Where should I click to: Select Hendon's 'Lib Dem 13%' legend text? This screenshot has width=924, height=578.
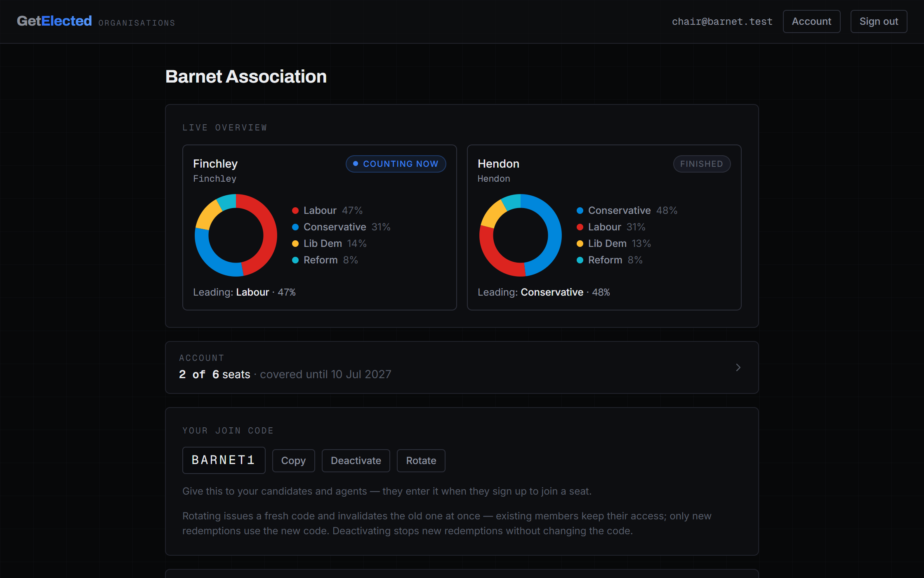tap(620, 244)
